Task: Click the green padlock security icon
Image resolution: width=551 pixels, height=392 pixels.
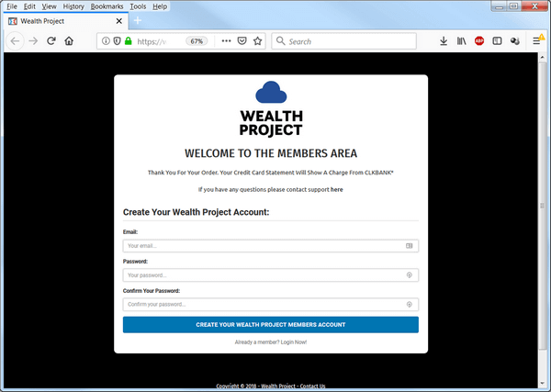Action: point(129,41)
